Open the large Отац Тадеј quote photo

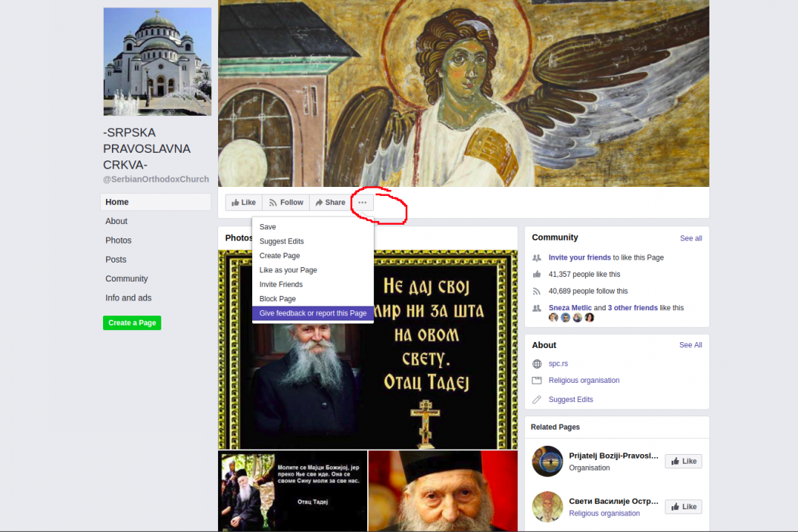368,350
